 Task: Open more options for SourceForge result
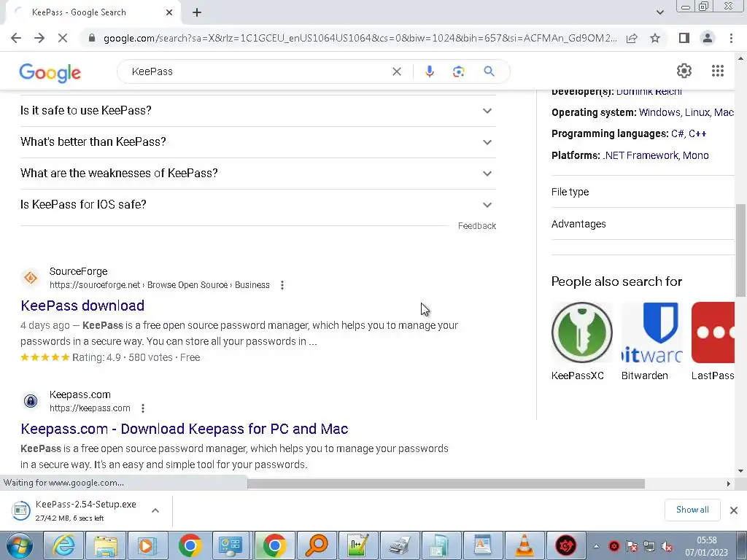tap(282, 285)
